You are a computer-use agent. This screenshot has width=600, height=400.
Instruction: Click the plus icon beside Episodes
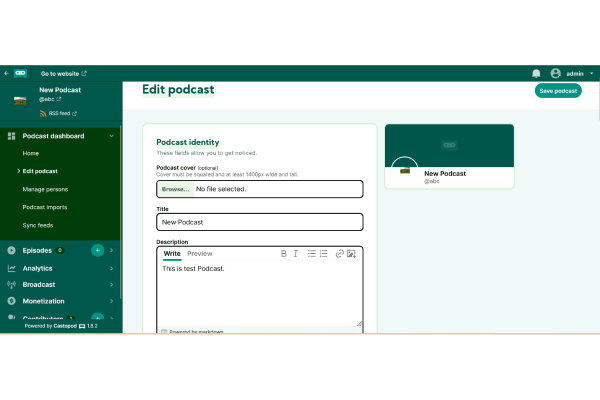(x=97, y=250)
